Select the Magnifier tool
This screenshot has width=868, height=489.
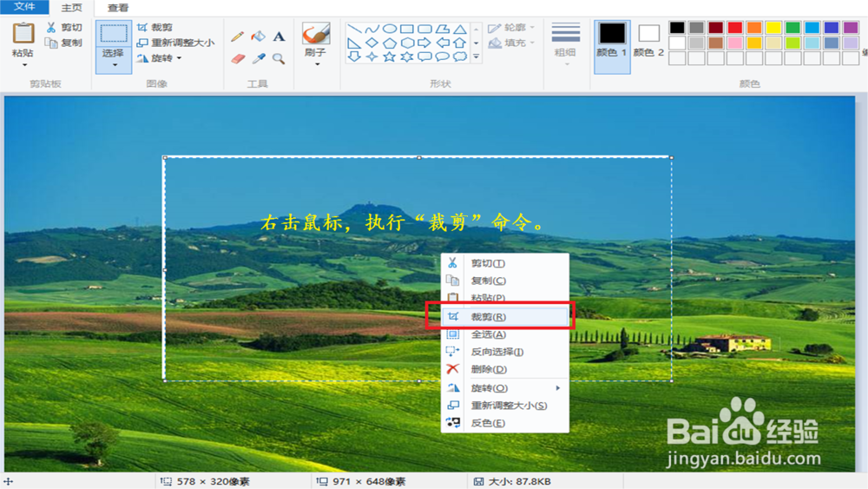279,58
